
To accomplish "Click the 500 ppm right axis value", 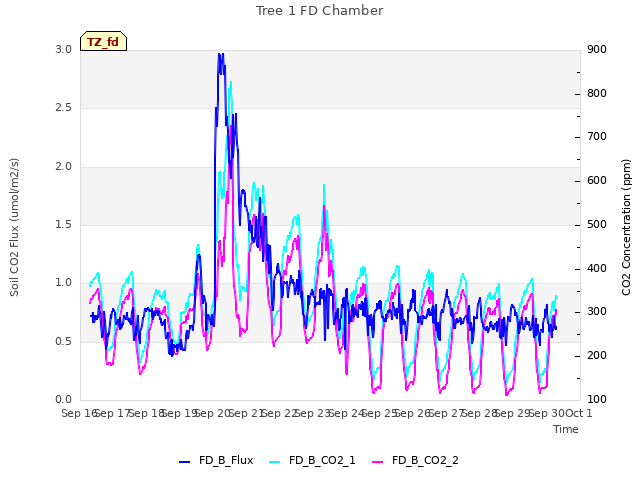I will 597,224.
